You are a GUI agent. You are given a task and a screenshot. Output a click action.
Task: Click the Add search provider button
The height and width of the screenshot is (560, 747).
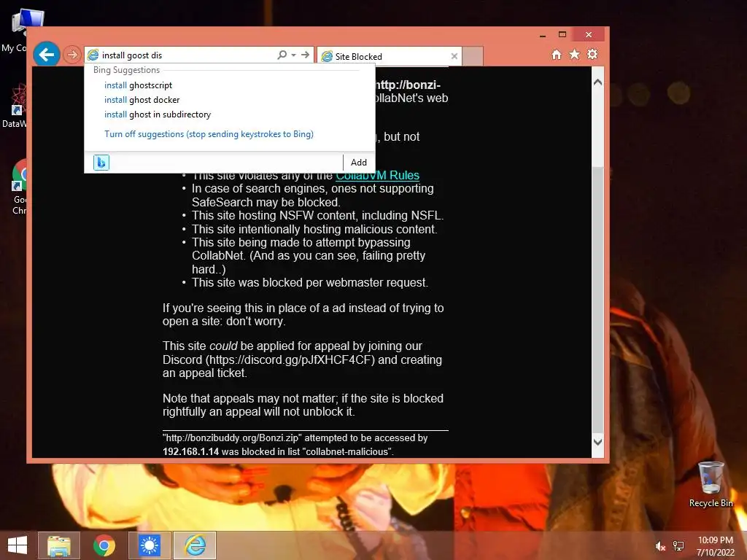[359, 163]
